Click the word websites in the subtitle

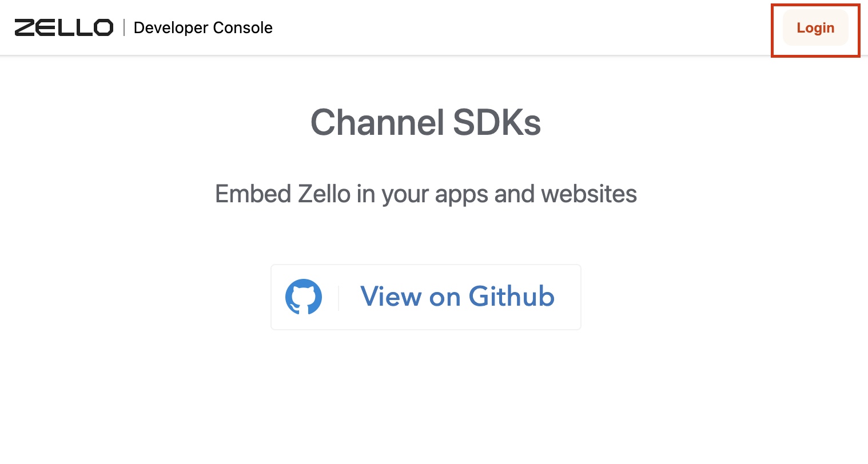pyautogui.click(x=589, y=194)
